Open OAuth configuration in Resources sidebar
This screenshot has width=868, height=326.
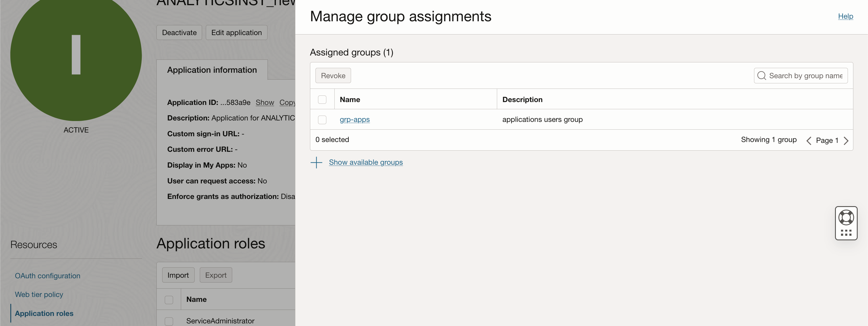pos(47,275)
